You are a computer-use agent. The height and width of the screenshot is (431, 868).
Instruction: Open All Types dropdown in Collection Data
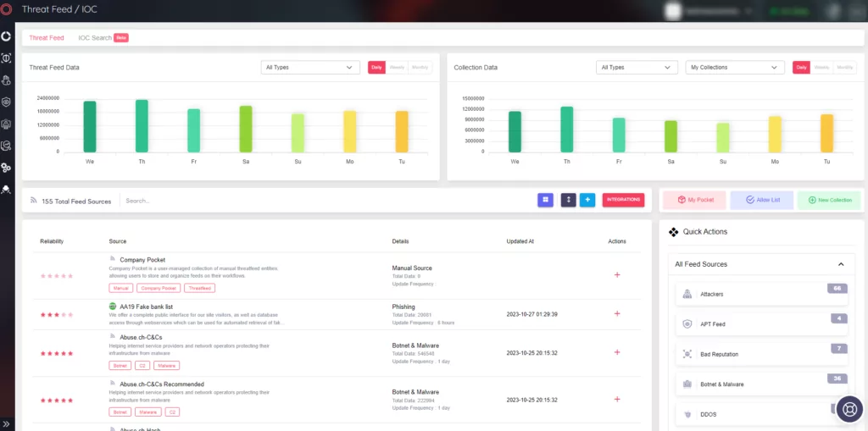coord(637,68)
